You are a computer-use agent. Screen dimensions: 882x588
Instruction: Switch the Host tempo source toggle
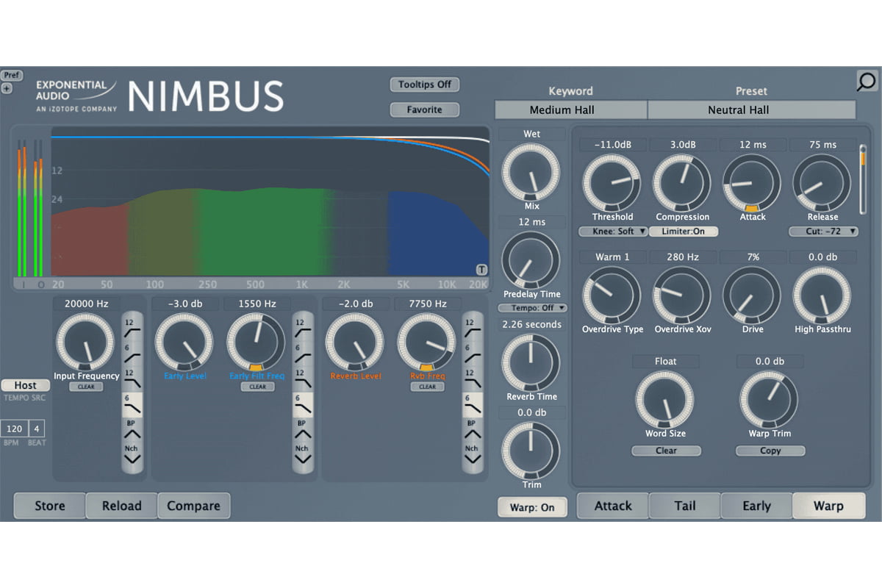(25, 385)
